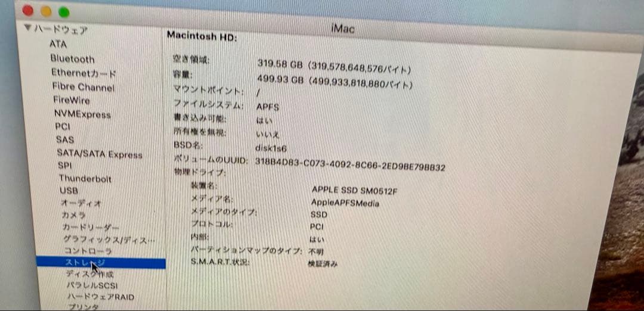The image size is (644, 311).
Task: Click device name APPLE SSD SM0512F
Action: coord(355,191)
